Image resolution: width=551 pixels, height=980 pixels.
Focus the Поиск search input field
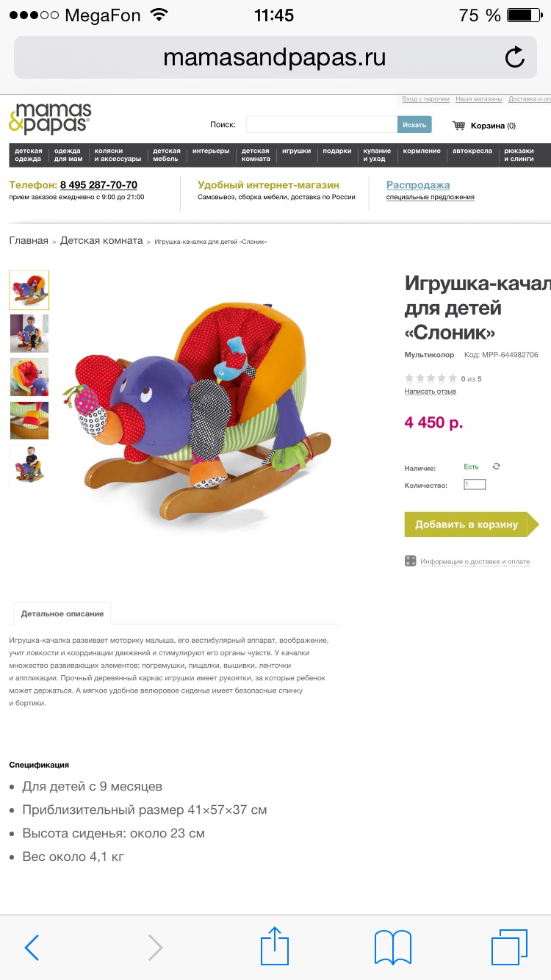coord(322,125)
